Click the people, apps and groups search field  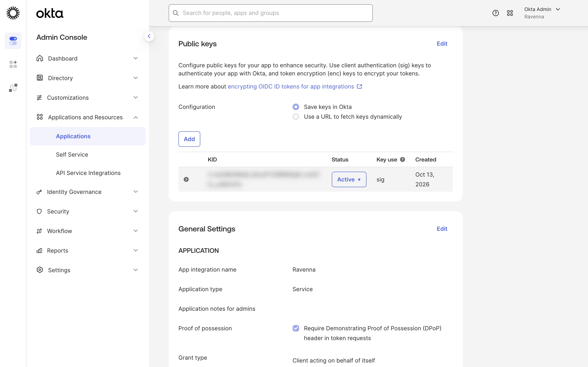[x=271, y=13]
